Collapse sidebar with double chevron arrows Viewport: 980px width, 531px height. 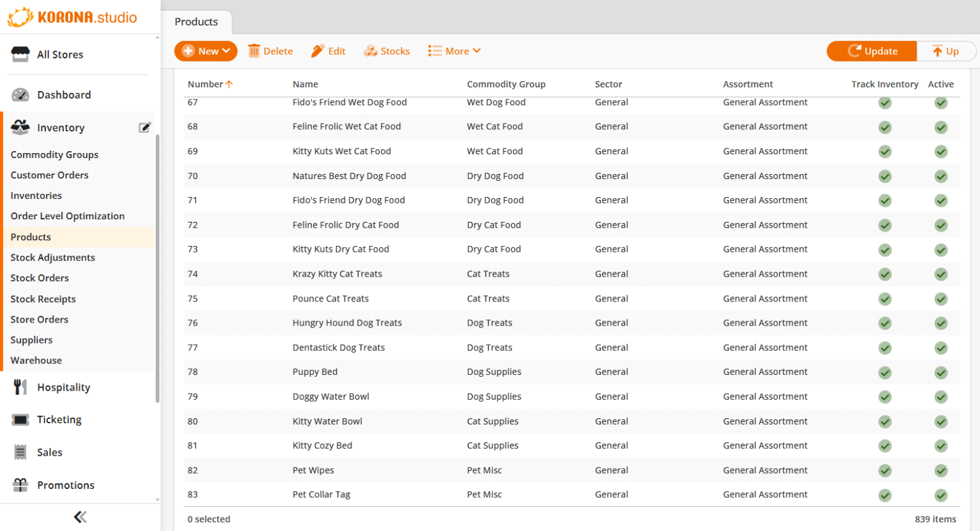click(80, 517)
